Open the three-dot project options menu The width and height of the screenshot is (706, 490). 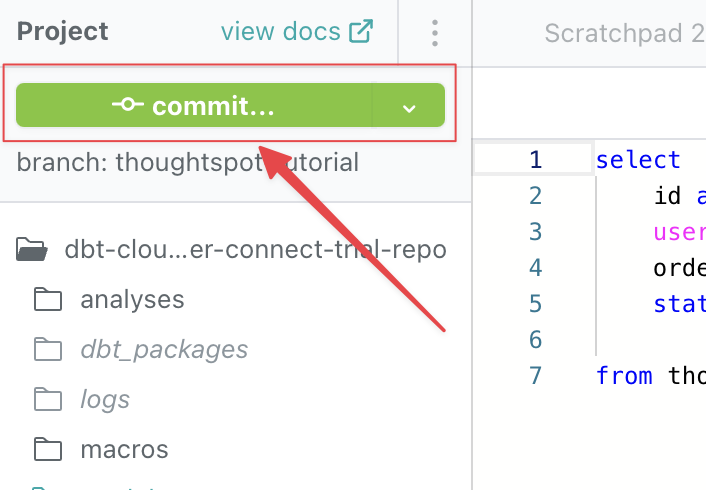(434, 33)
